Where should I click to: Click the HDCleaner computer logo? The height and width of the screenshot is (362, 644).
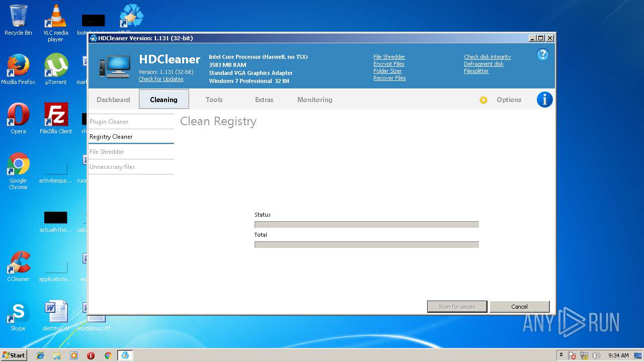tap(115, 66)
